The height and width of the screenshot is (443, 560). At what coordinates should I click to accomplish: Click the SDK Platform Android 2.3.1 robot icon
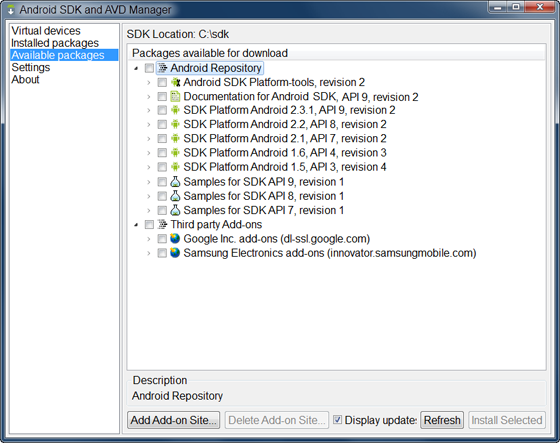tap(175, 110)
